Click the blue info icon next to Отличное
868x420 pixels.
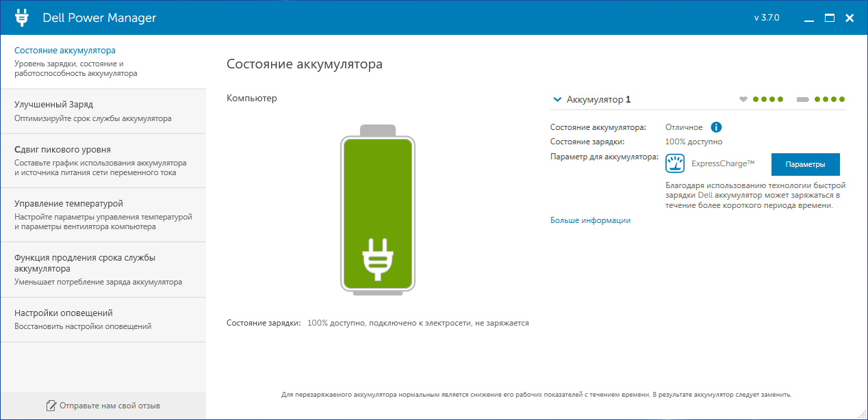tap(717, 127)
